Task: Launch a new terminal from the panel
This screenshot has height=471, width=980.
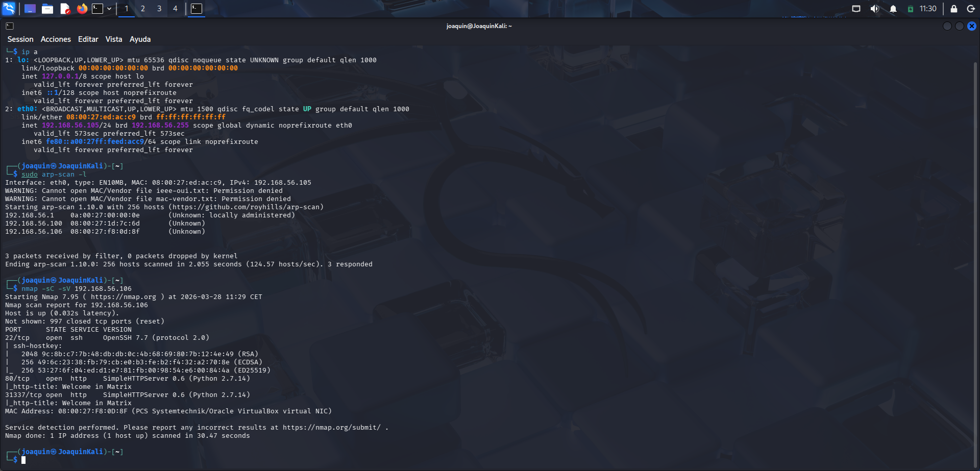Action: [97, 8]
